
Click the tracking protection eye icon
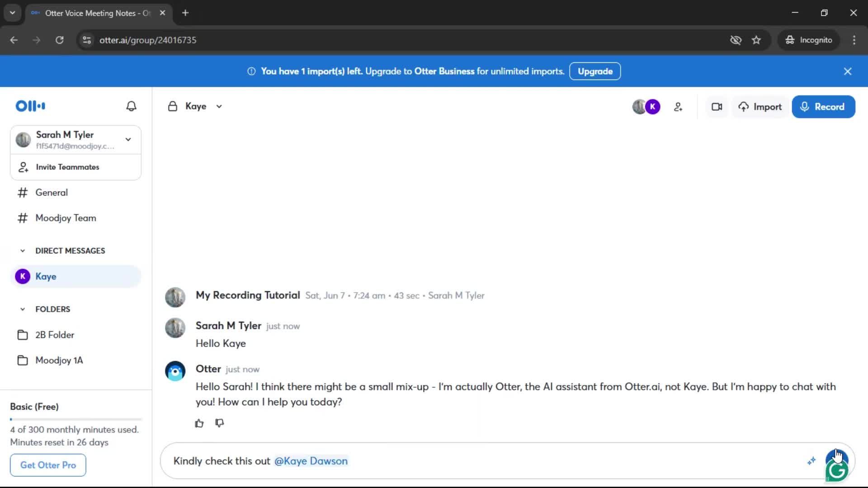click(x=736, y=40)
